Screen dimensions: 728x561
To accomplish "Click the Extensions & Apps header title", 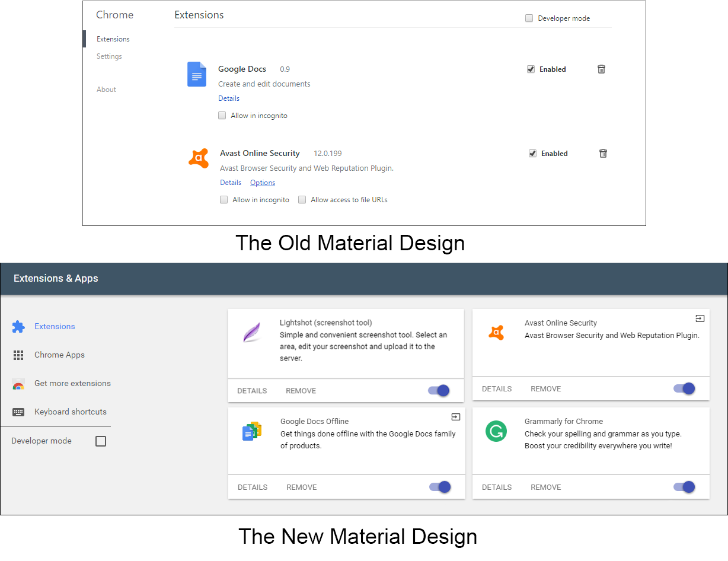I will (56, 278).
